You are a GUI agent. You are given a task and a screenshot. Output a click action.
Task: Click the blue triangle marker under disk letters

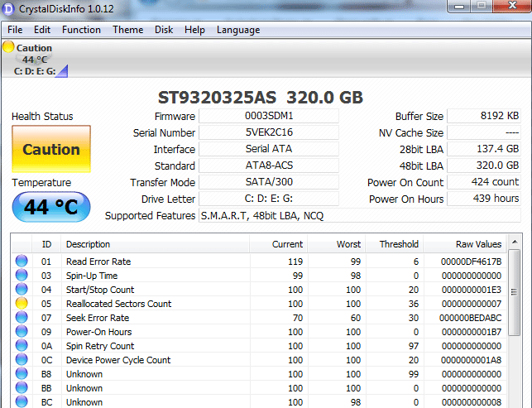[63, 72]
